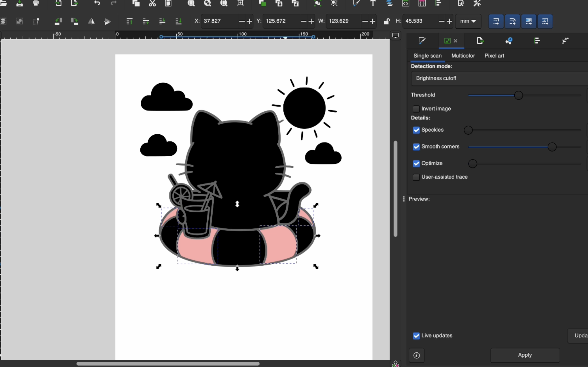588x367 pixels.
Task: Raise selection to top icon
Action: point(129,22)
